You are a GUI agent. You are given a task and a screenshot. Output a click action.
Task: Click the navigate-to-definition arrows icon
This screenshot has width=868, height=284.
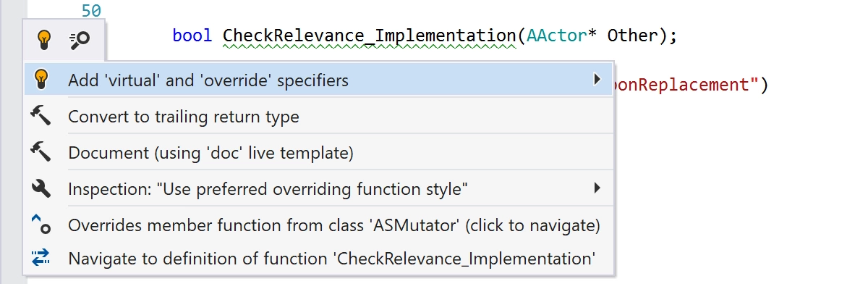[x=41, y=257]
